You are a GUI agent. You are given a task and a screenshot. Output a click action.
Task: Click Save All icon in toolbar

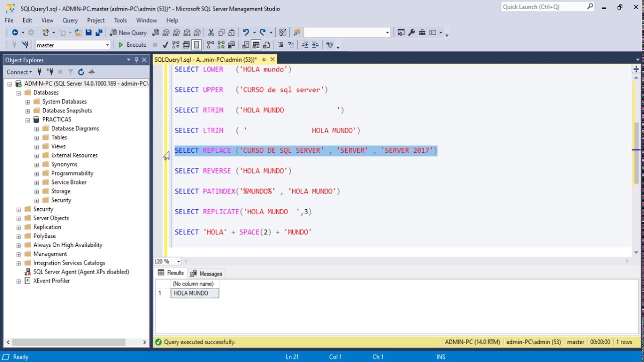(x=99, y=32)
